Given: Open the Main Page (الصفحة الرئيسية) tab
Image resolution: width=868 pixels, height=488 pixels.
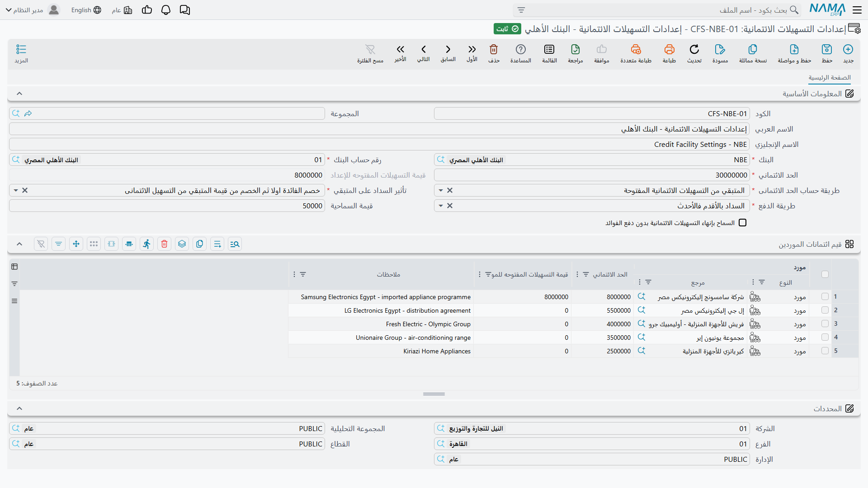Looking at the screenshot, I should (830, 78).
